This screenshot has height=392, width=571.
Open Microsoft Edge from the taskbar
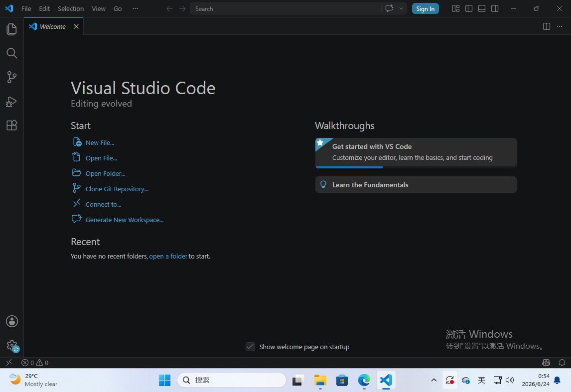(364, 380)
